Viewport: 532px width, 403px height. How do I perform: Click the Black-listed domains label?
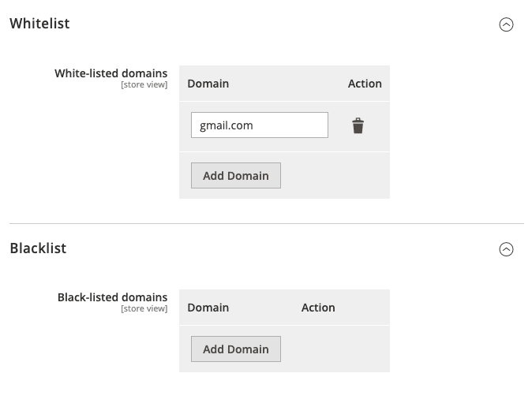[112, 297]
